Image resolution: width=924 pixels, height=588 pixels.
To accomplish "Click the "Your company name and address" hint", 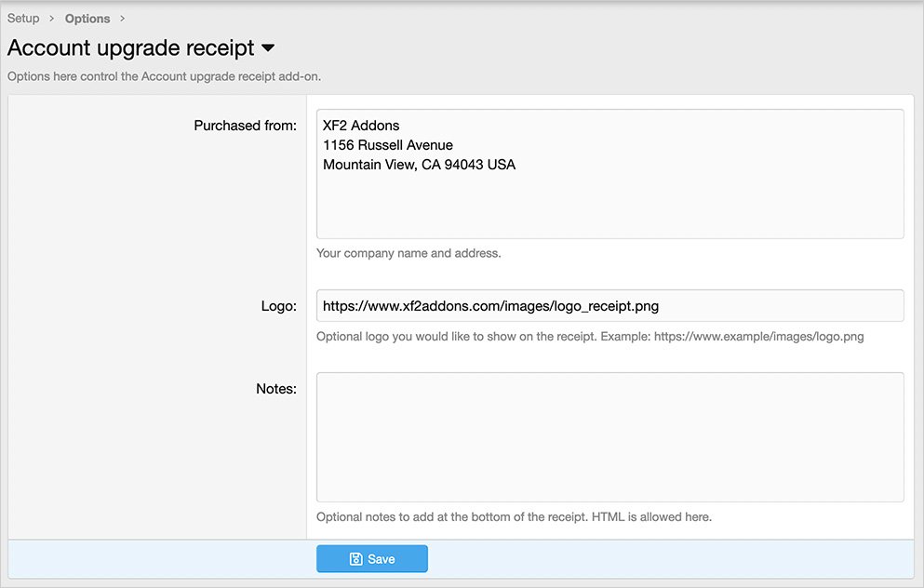I will (408, 253).
